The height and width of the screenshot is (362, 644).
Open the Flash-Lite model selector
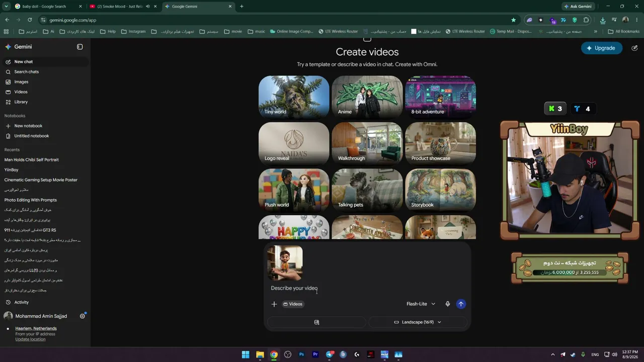pos(421,304)
